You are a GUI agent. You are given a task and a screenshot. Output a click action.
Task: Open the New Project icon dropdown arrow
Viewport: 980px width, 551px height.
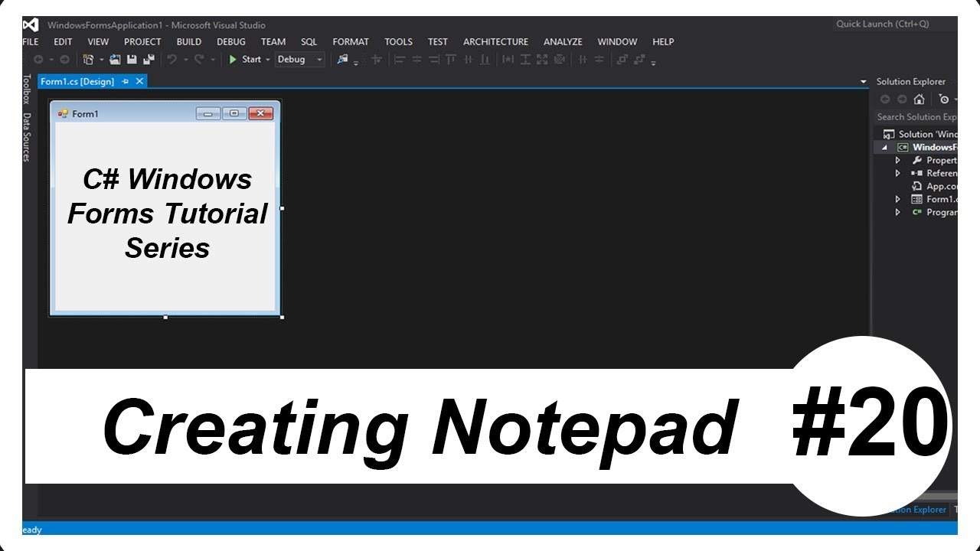point(102,59)
